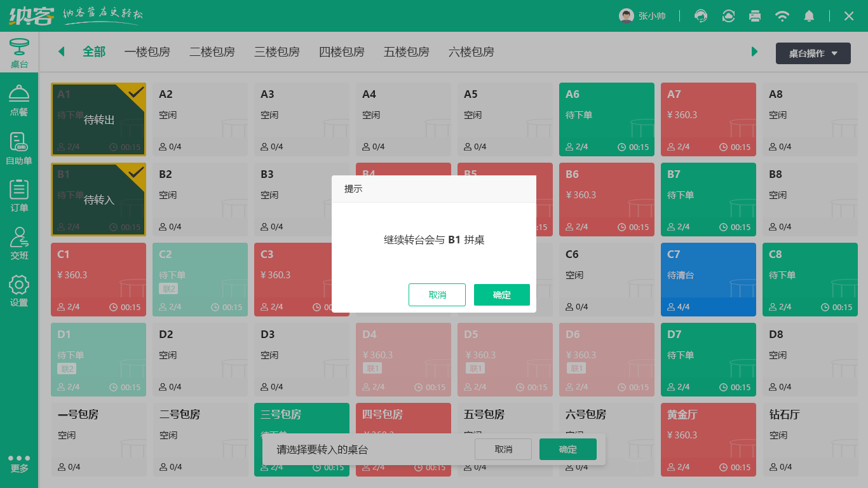Switch to 五楼包房 tab
868x488 pixels.
point(406,52)
